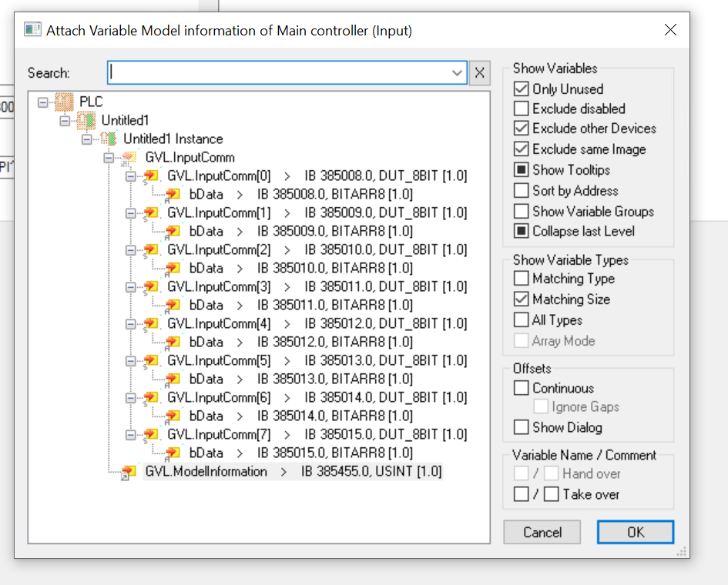Click the bData icon at IB 385013.0

click(x=173, y=379)
